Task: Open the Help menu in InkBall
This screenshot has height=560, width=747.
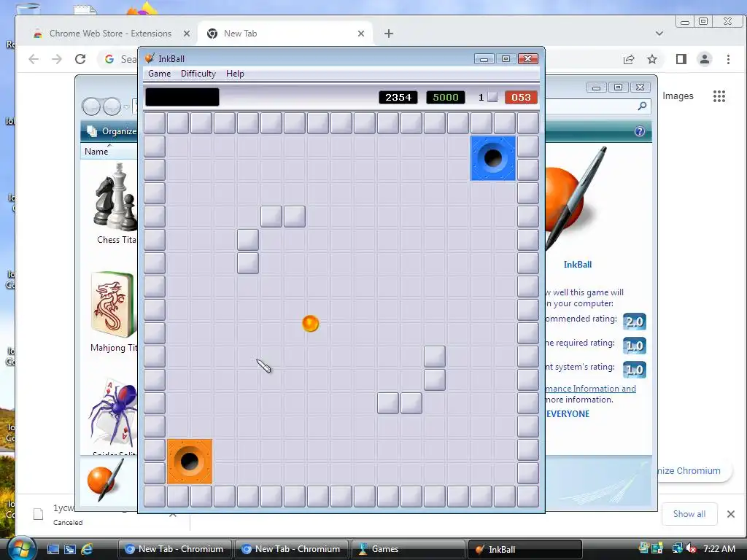Action: coord(235,74)
